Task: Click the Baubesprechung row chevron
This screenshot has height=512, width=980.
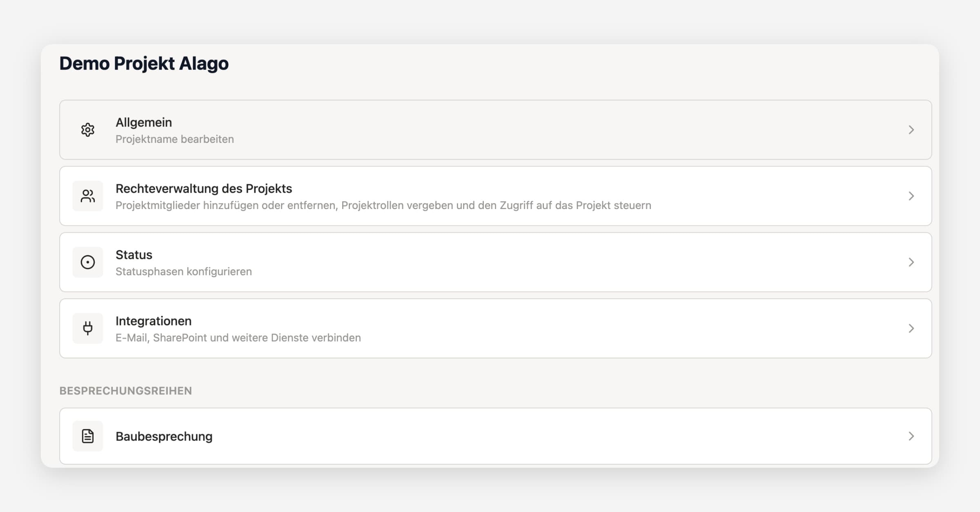Action: [x=911, y=436]
